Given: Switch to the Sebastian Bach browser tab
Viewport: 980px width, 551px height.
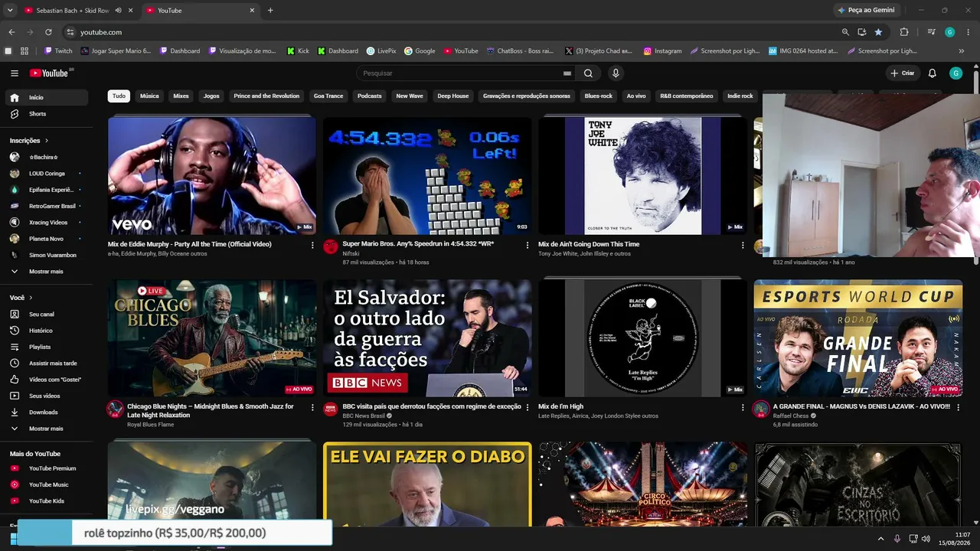Looking at the screenshot, I should (73, 11).
